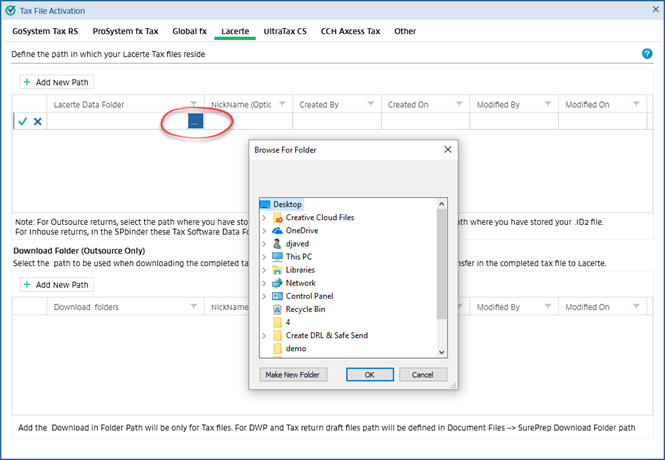Click the green checkmark to save row
The height and width of the screenshot is (460, 665).
click(22, 121)
